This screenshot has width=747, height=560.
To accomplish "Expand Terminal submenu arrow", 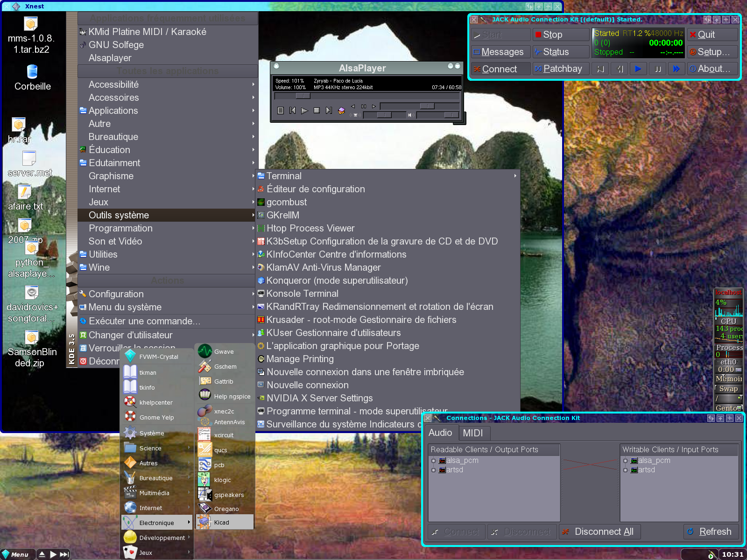I will (x=515, y=176).
